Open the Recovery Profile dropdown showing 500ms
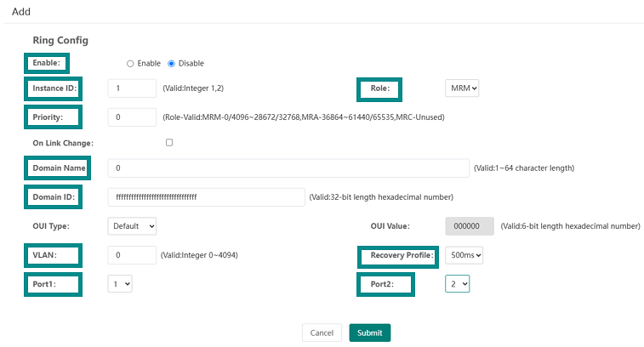 point(464,255)
